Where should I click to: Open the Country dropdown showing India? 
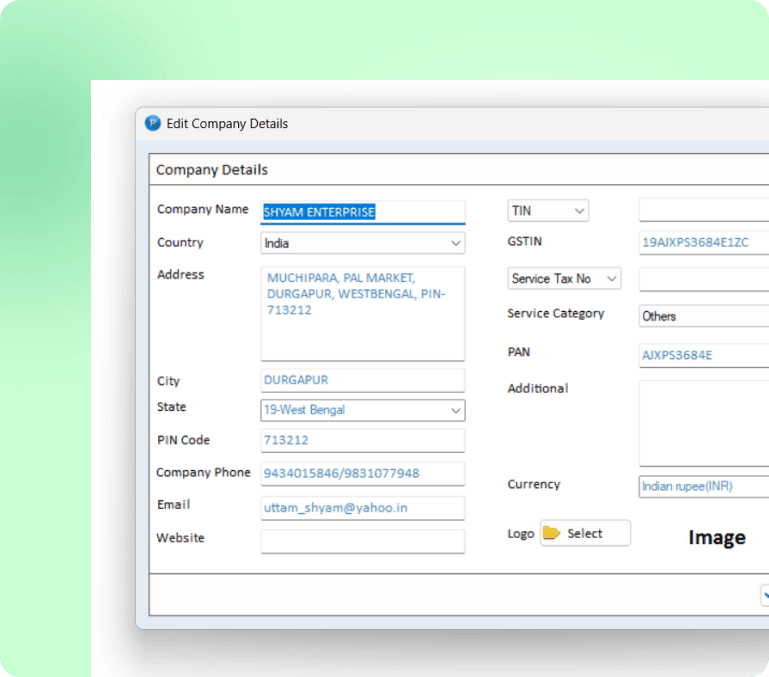pyautogui.click(x=362, y=243)
